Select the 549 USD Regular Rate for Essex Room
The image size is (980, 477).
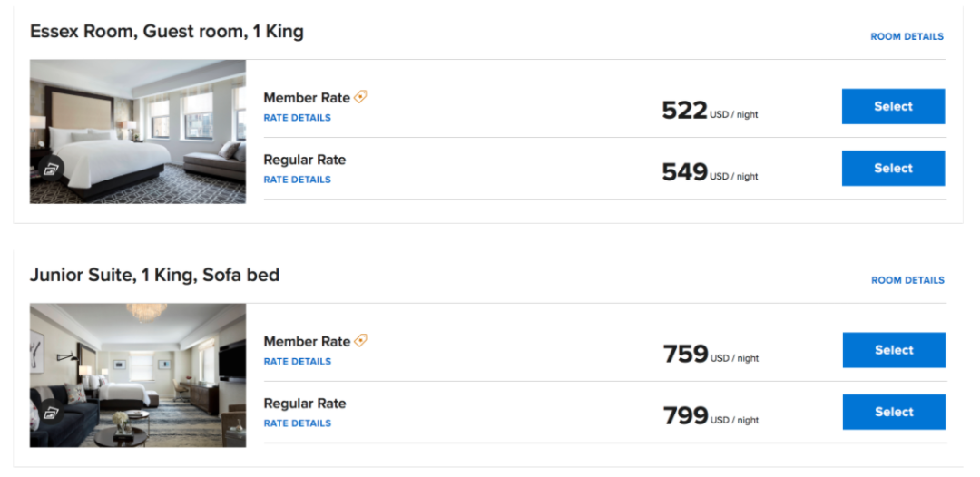893,168
